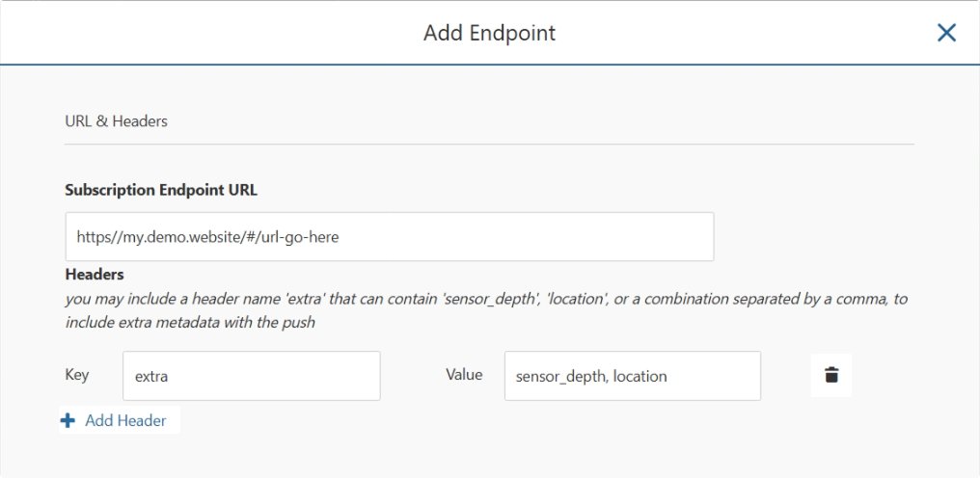Click on the word 'location' in Value field
Viewport: 980px width, 478px height.
(x=640, y=376)
